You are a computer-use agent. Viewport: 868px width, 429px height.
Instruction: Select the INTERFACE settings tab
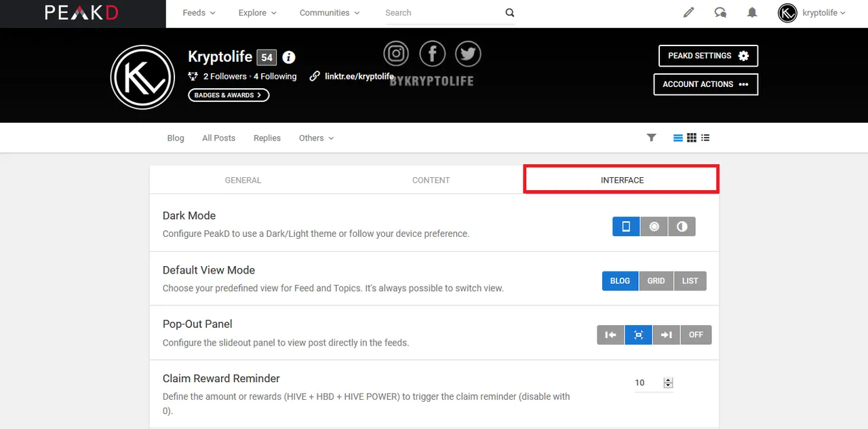tap(622, 180)
